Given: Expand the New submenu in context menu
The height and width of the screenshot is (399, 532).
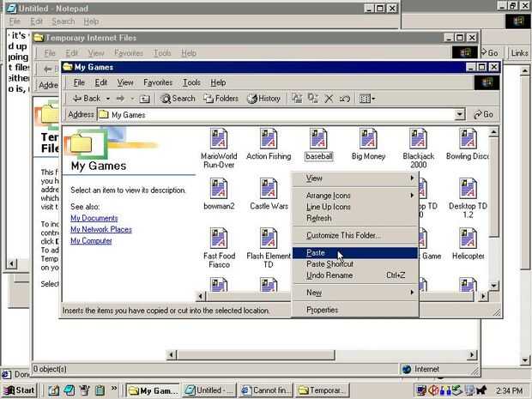Looking at the screenshot, I should (355, 293).
